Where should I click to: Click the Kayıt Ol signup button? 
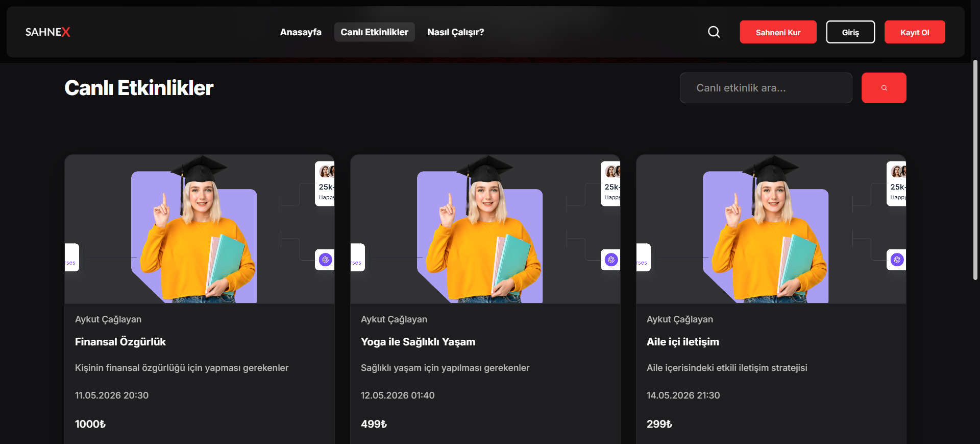point(915,32)
